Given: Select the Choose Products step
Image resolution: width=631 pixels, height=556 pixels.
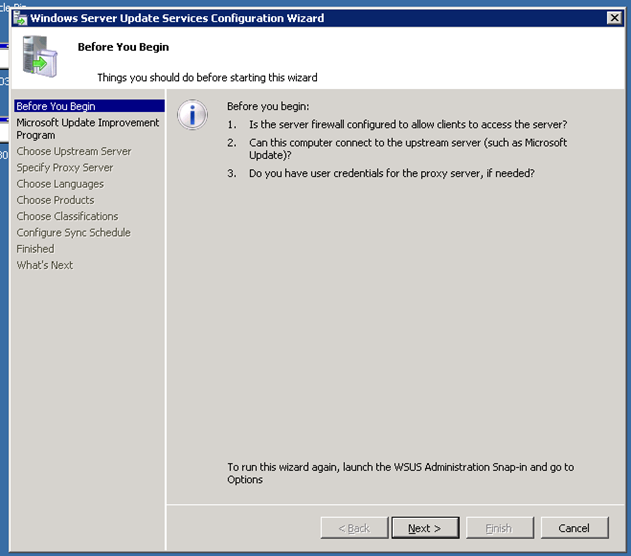Looking at the screenshot, I should pos(55,200).
